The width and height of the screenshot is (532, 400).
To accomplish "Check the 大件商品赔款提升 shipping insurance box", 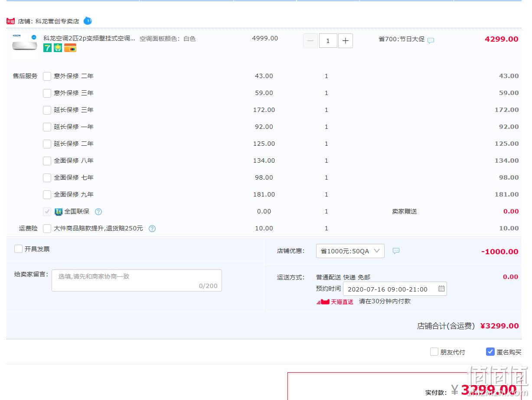I will (47, 228).
